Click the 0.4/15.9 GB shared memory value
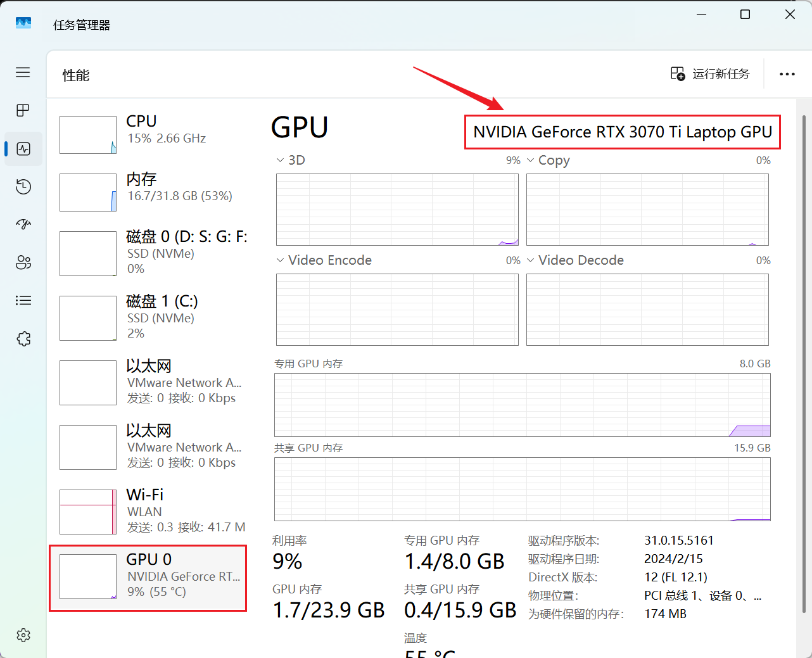The image size is (812, 658). (x=460, y=610)
